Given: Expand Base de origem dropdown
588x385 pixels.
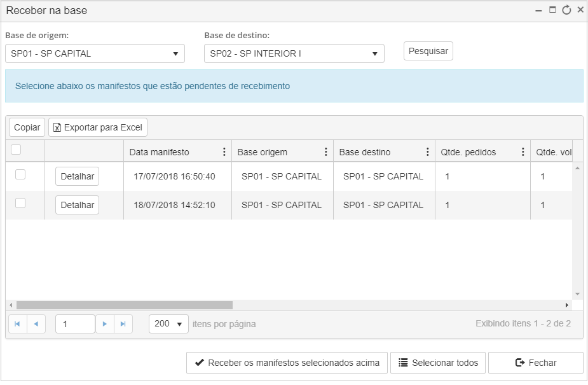Looking at the screenshot, I should pyautogui.click(x=95, y=53).
